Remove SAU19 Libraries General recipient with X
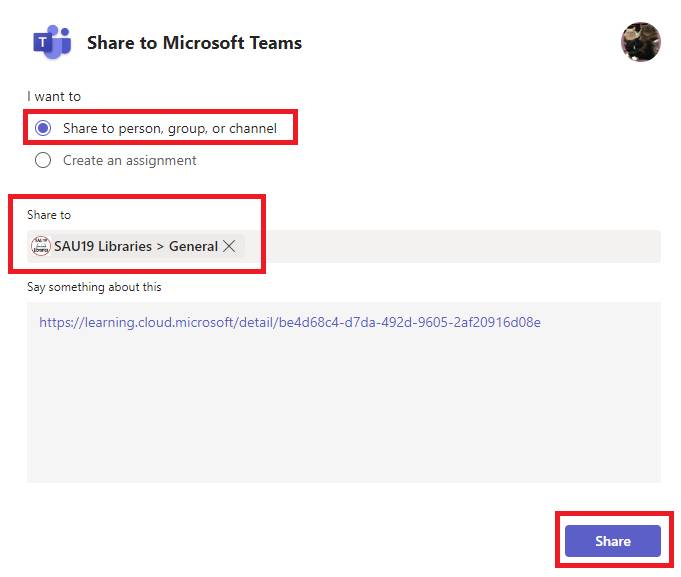 [229, 246]
